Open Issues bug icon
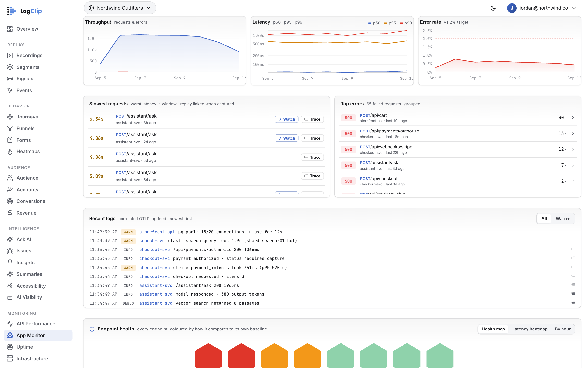This screenshot has height=368, width=588. (10, 251)
